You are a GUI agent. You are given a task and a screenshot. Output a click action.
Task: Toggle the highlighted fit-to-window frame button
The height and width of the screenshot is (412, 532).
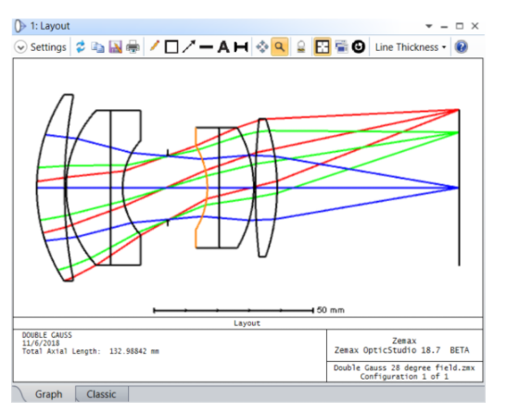coord(323,47)
